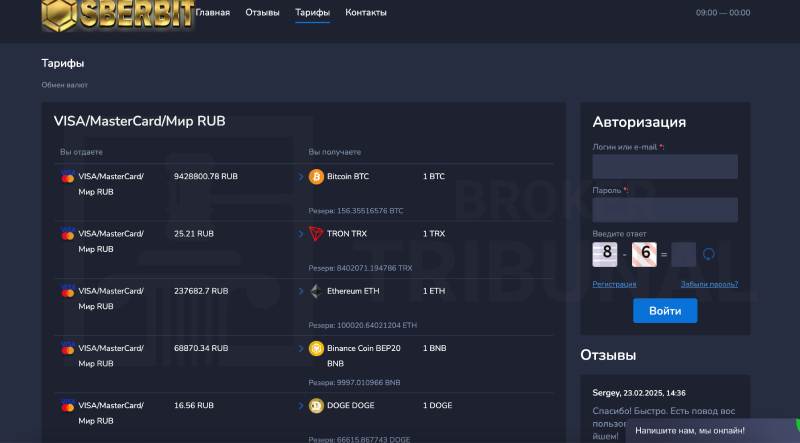This screenshot has height=443, width=800.
Task: Go to the Контакты page
Action: pyautogui.click(x=366, y=13)
